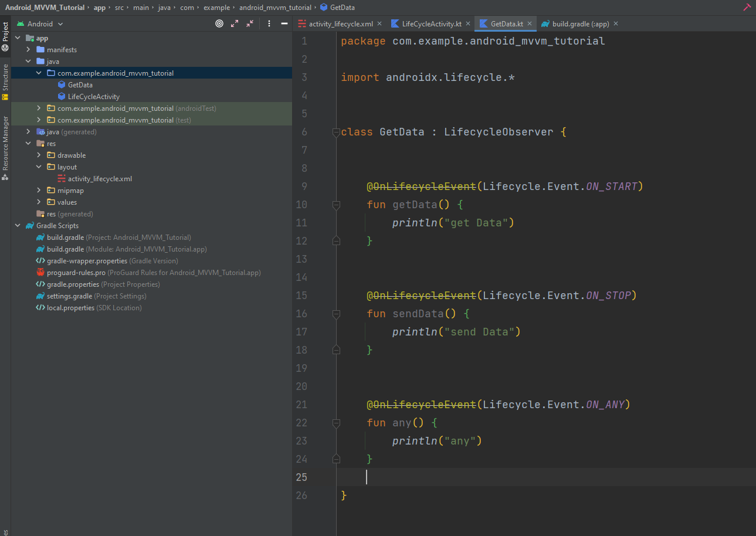Screen dimensions: 756x536
Task: Expand the drawable folder
Action: (x=39, y=155)
